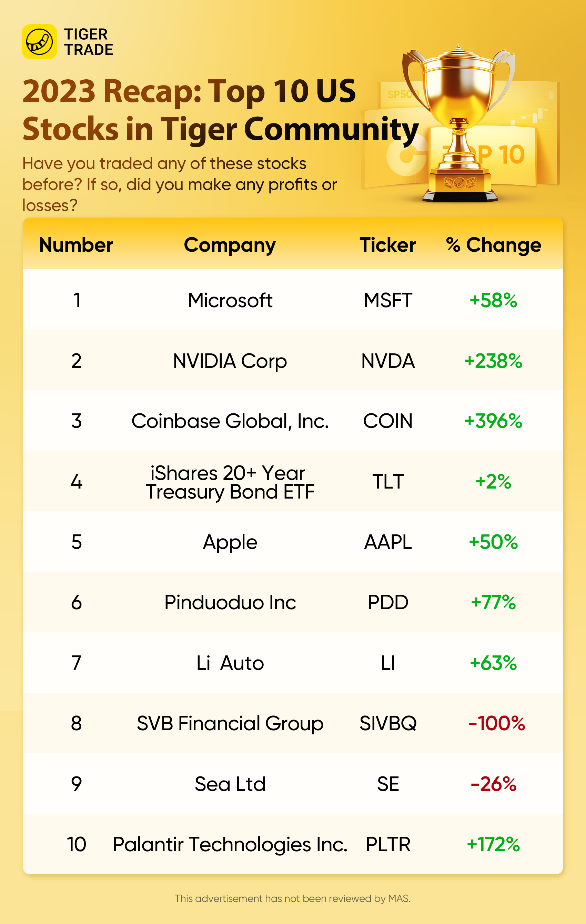Click the Ticker column header
The height and width of the screenshot is (924, 586).
tap(387, 245)
